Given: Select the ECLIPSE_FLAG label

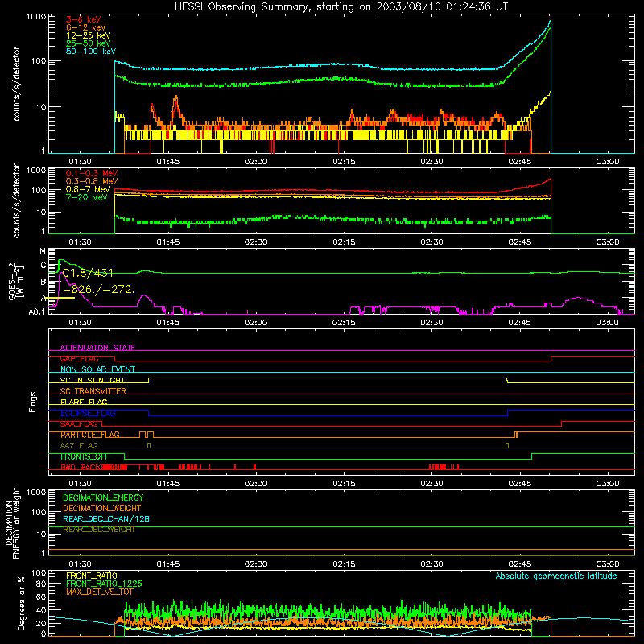Looking at the screenshot, I should [x=88, y=413].
